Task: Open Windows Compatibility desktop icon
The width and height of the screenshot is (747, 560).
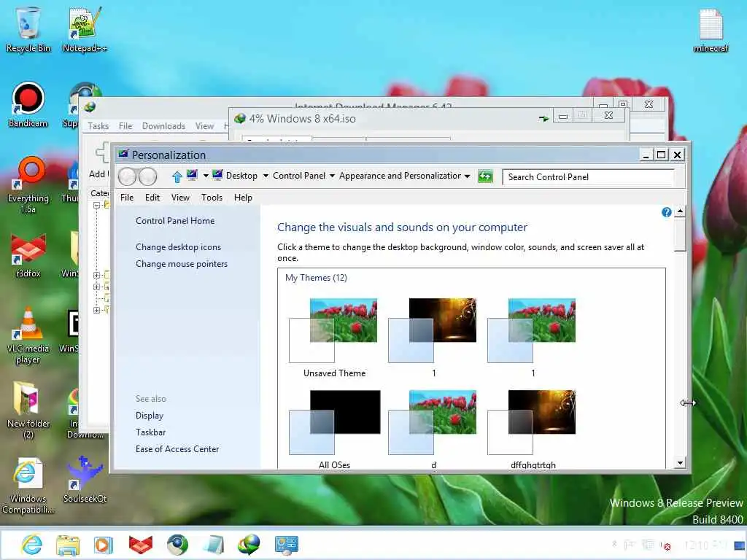Action: tap(28, 486)
